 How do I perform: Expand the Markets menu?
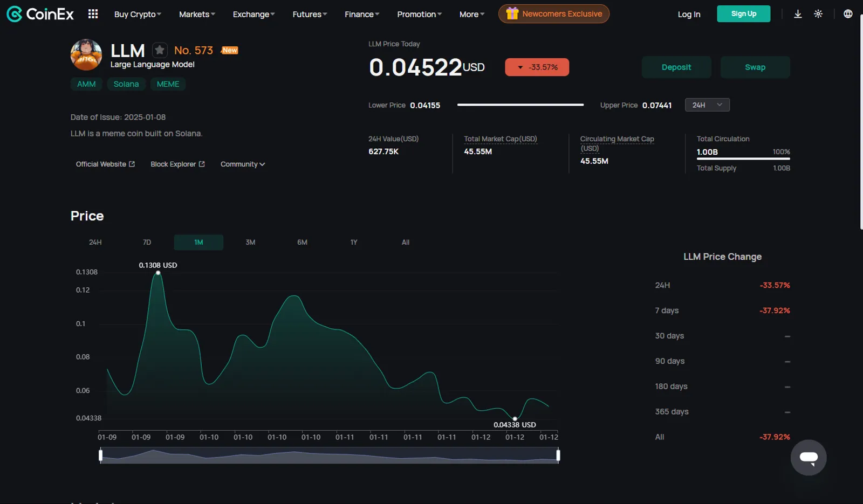pos(197,15)
